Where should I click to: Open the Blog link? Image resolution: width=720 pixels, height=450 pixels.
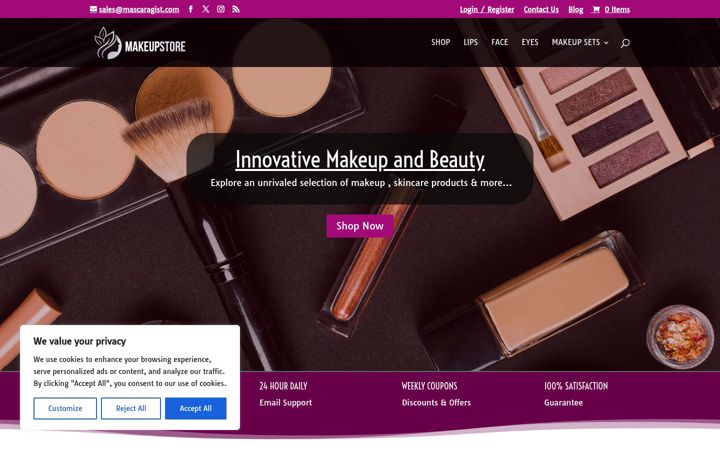(x=575, y=9)
